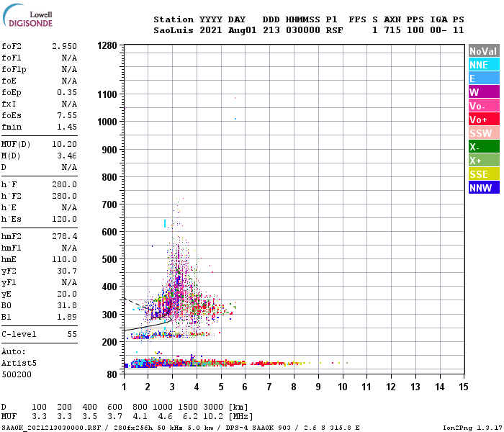Click the hmE value 110.0
The image size is (504, 432).
(x=64, y=259)
